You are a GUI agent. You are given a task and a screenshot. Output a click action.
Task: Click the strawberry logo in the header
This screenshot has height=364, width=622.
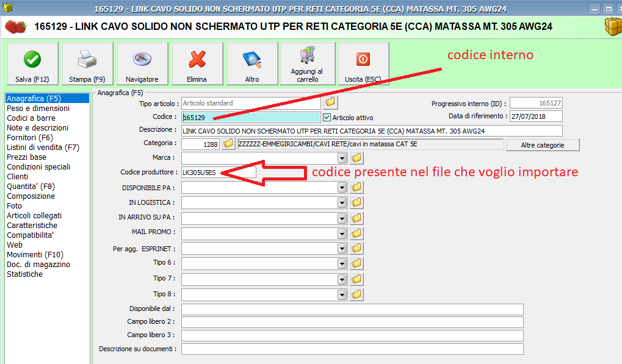coord(16,27)
